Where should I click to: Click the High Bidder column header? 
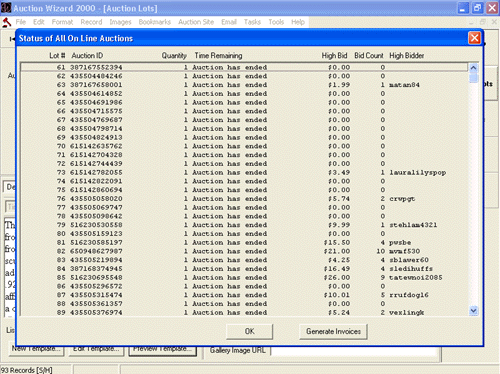[407, 56]
